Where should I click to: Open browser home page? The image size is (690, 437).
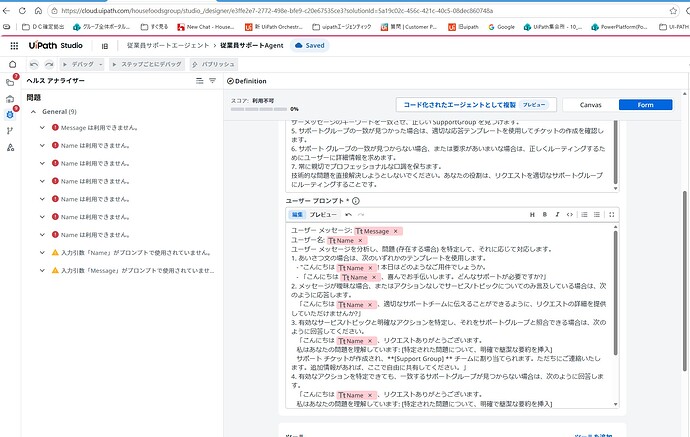(38, 11)
